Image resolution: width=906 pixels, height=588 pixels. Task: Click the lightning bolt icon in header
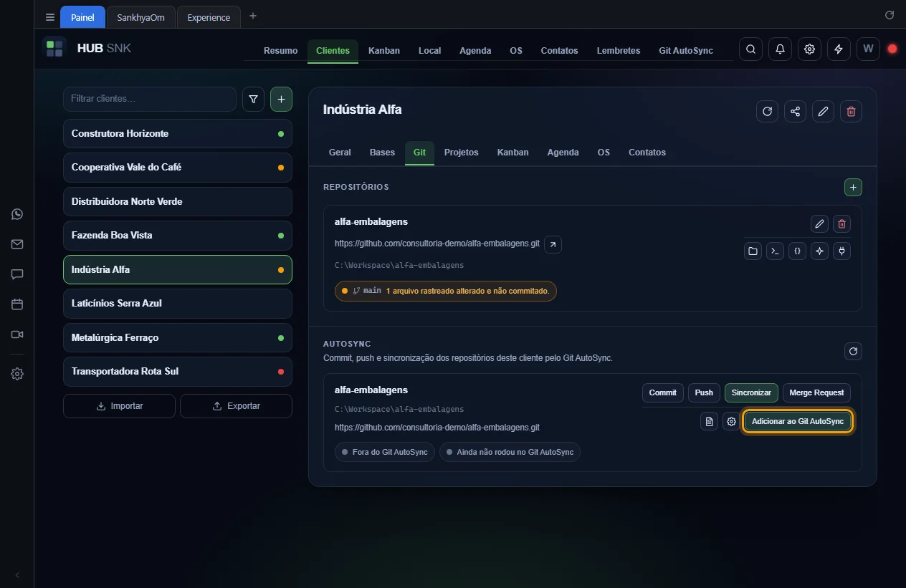839,49
